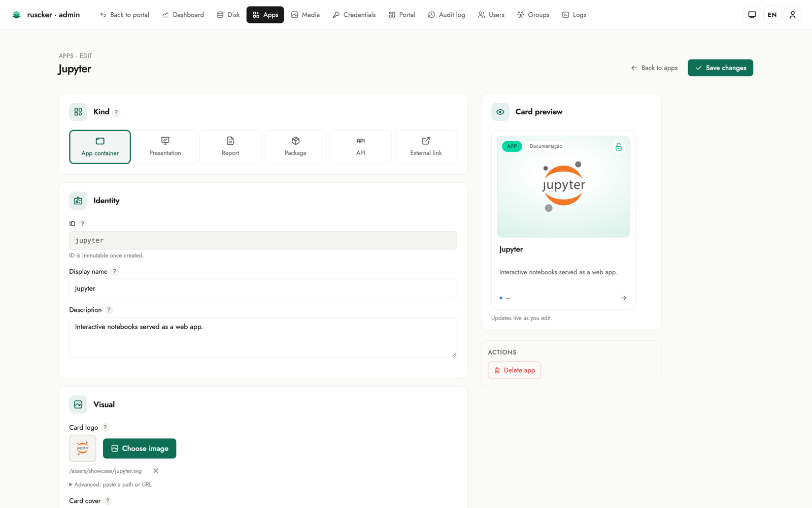Open the Media section
The width and height of the screenshot is (812, 508).
tap(306, 15)
